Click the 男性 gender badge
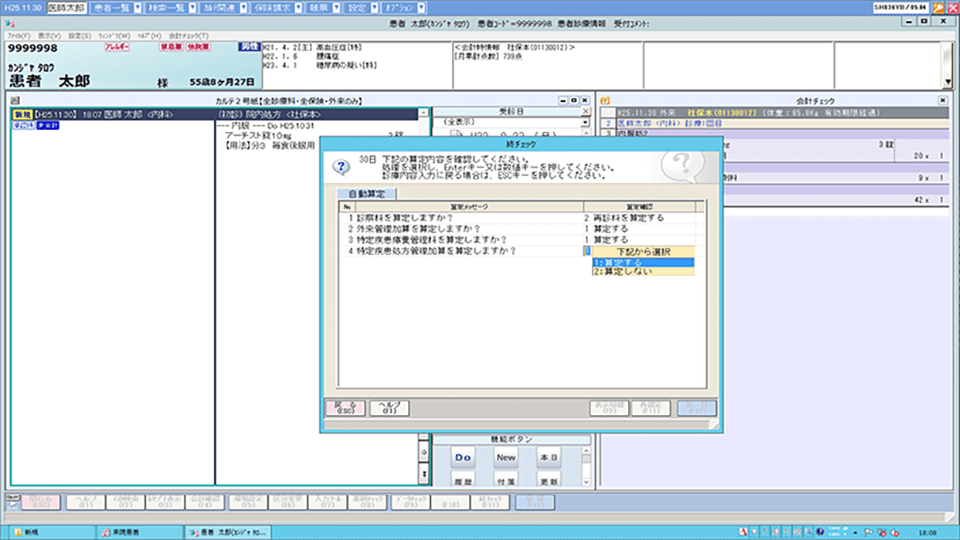This screenshot has height=540, width=960. pos(251,47)
